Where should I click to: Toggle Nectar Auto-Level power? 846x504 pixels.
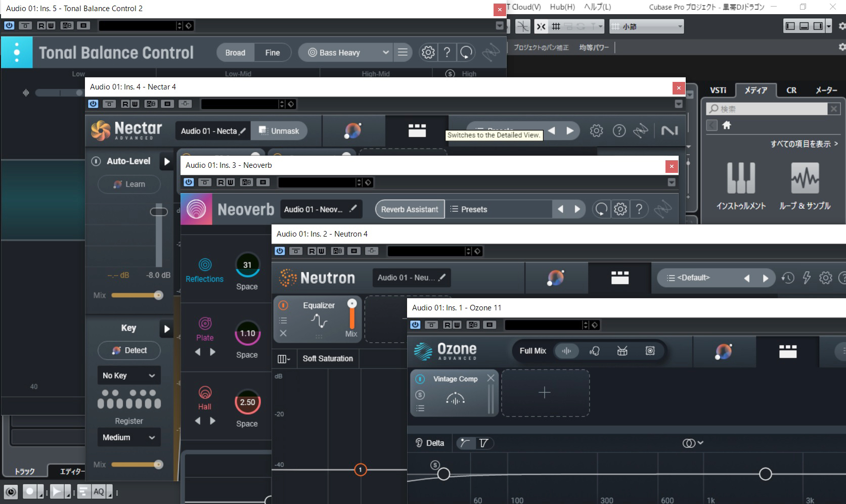coord(96,161)
